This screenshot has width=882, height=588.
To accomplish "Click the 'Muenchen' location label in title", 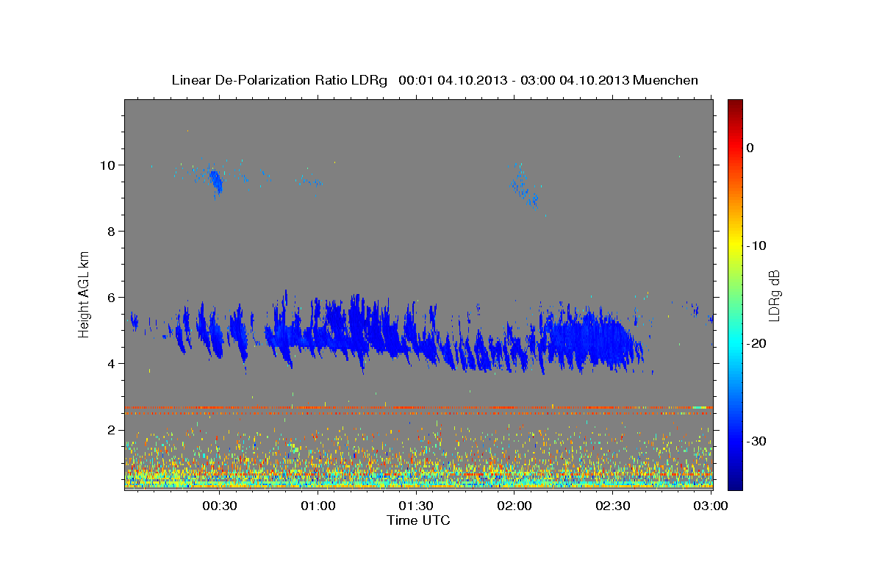I will tap(666, 80).
